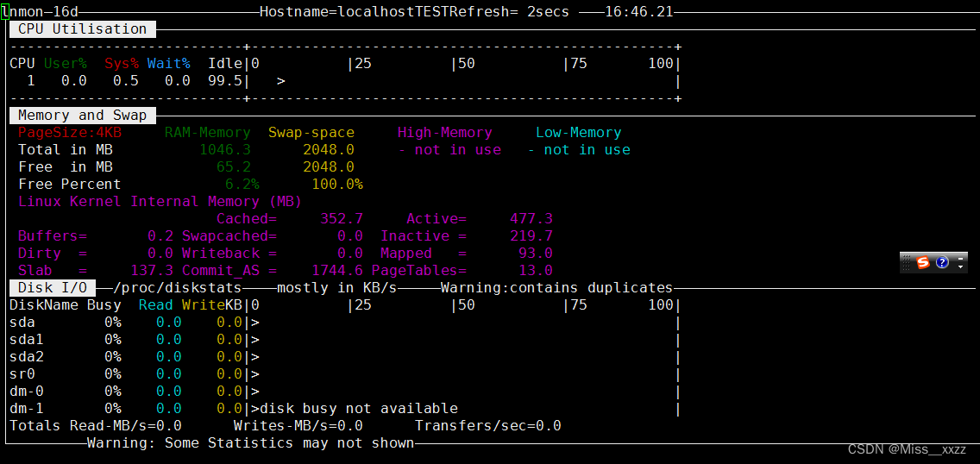Click the CPU Idle column header
The height and width of the screenshot is (464, 980).
225,63
